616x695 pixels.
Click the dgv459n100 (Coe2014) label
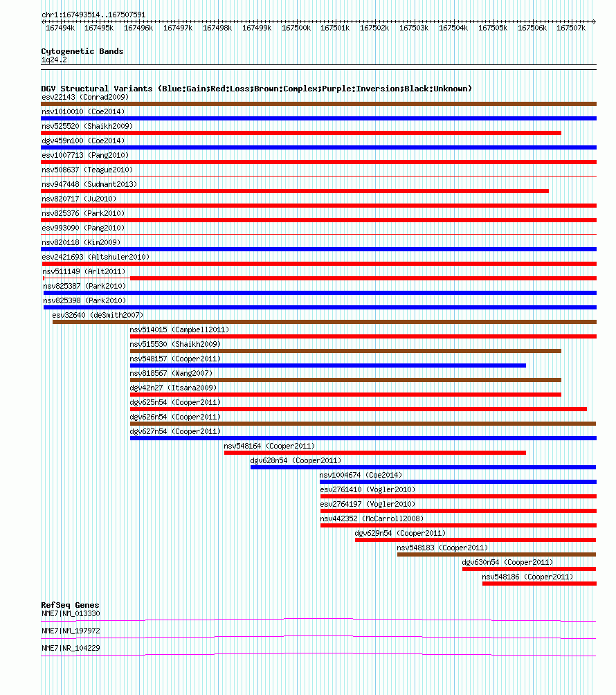pos(83,141)
